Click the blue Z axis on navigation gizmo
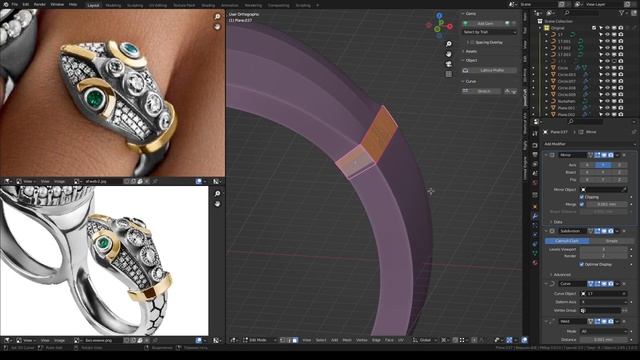 pyautogui.click(x=439, y=16)
